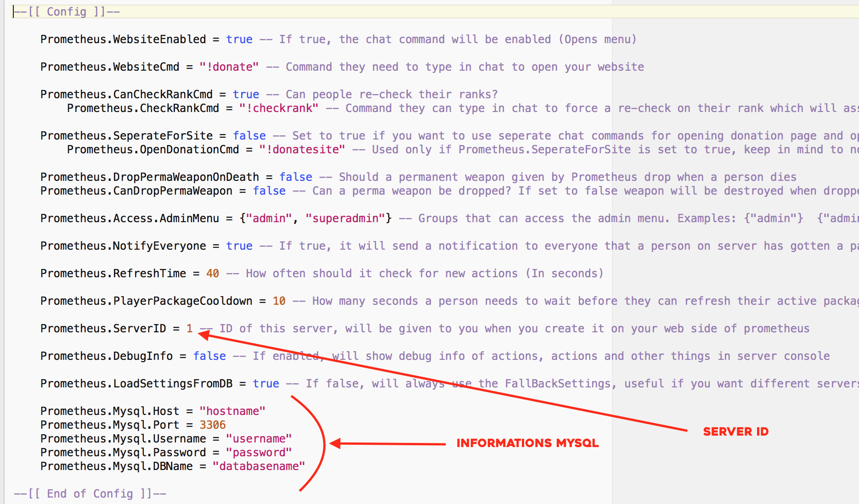Click the Prometheus.RefreshTime variable name

pyautogui.click(x=113, y=274)
